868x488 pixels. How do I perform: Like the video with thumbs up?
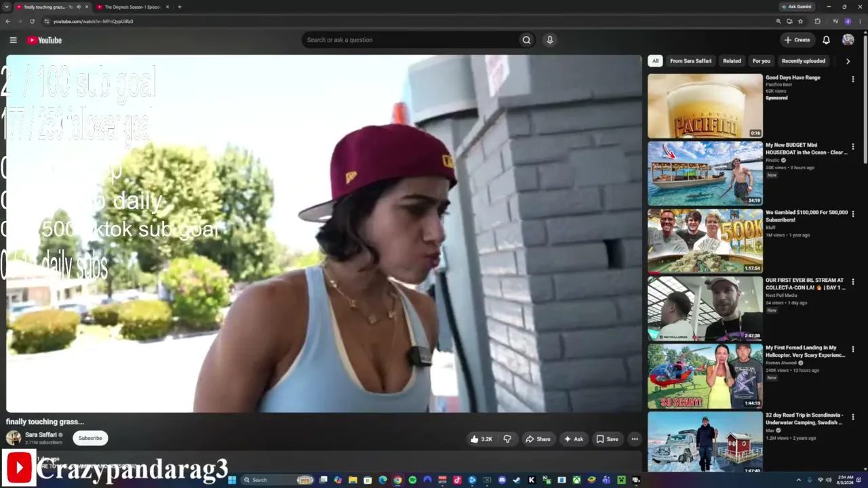481,439
